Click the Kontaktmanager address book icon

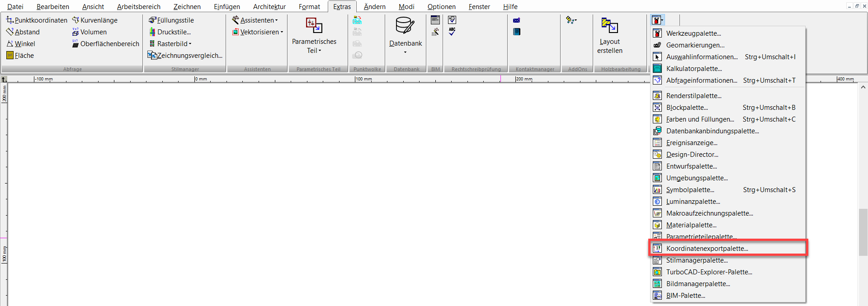click(x=517, y=32)
